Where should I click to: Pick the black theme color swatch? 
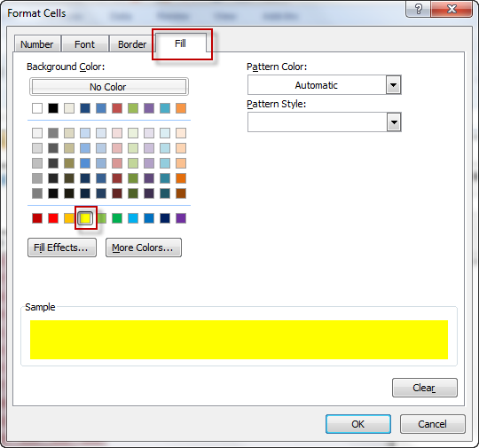[x=53, y=108]
